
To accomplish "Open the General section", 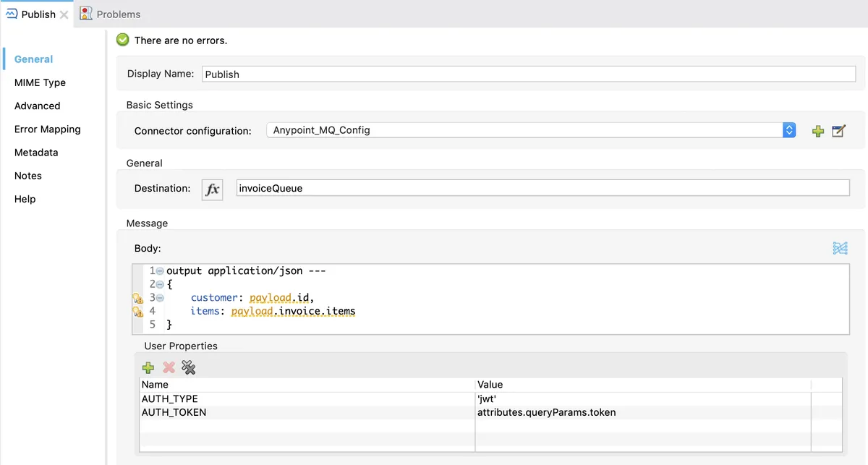I will [x=33, y=59].
